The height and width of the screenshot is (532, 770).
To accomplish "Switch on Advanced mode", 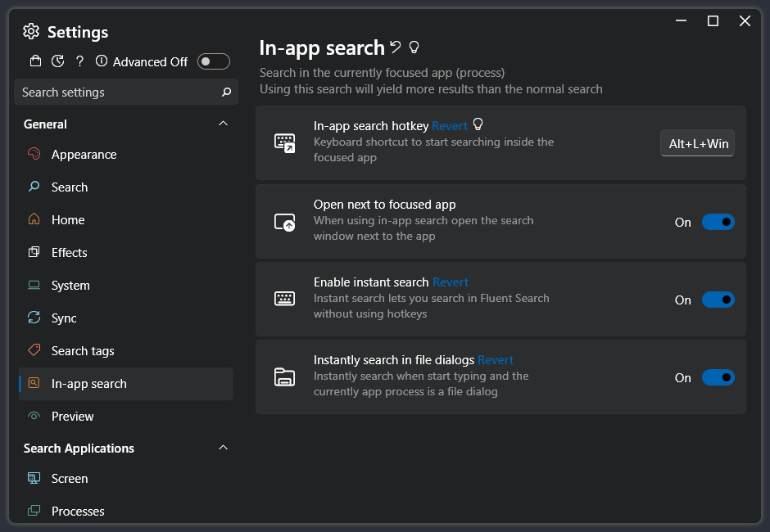I will (x=213, y=61).
